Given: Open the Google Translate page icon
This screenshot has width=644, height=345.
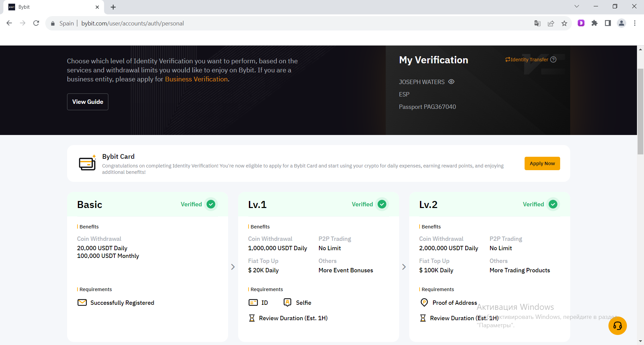Looking at the screenshot, I should pyautogui.click(x=537, y=23).
